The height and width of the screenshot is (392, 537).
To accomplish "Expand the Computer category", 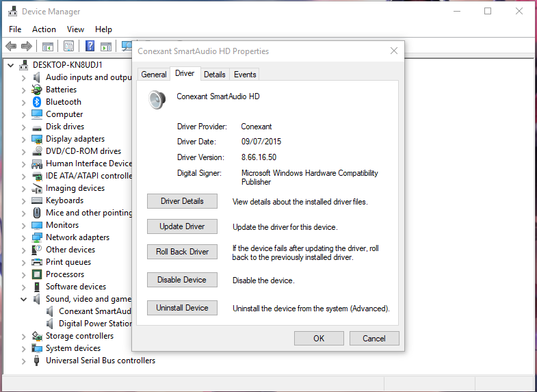I will pyautogui.click(x=24, y=115).
